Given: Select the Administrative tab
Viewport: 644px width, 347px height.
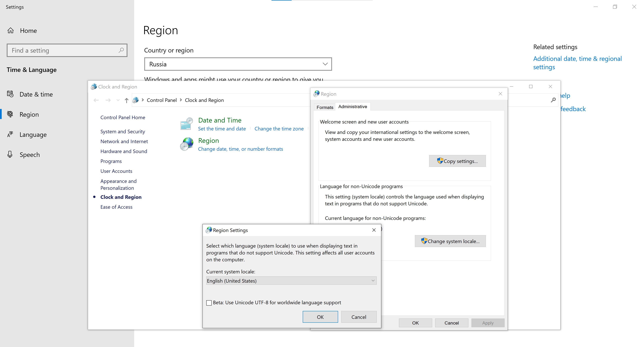Looking at the screenshot, I should point(353,106).
